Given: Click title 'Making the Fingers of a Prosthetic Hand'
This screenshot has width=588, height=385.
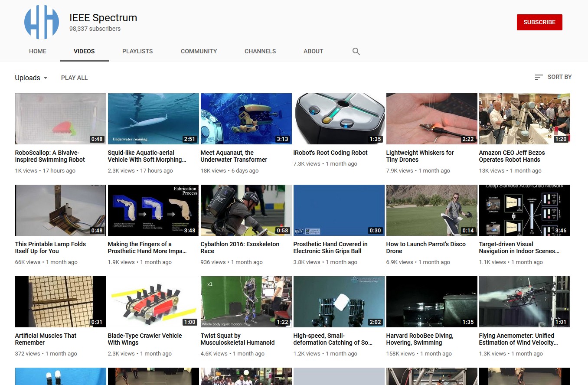Looking at the screenshot, I should (147, 248).
